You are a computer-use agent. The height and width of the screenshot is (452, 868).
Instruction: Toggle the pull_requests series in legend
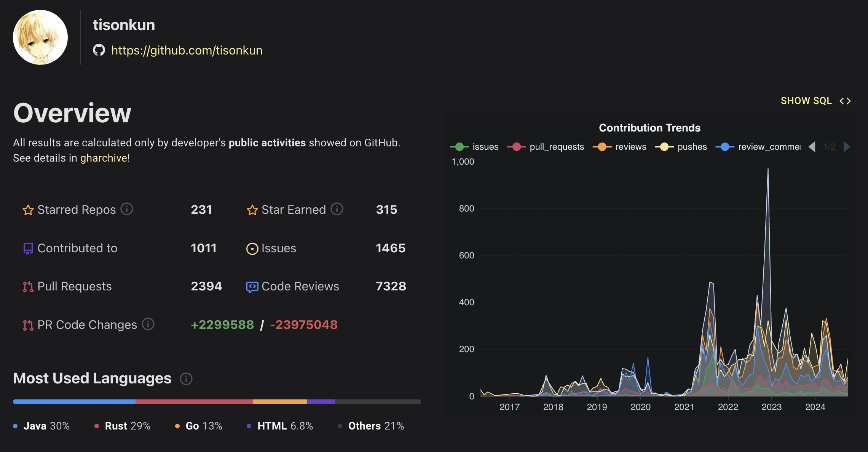[x=546, y=147]
